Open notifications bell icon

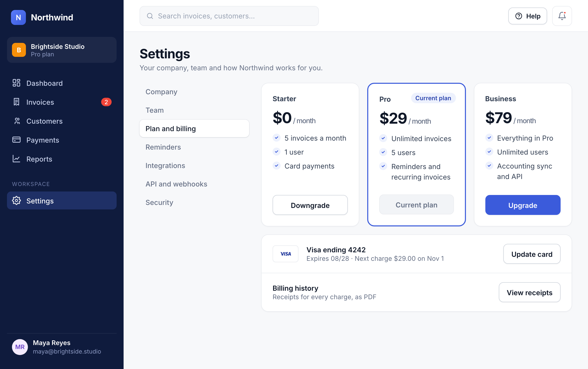coord(562,16)
